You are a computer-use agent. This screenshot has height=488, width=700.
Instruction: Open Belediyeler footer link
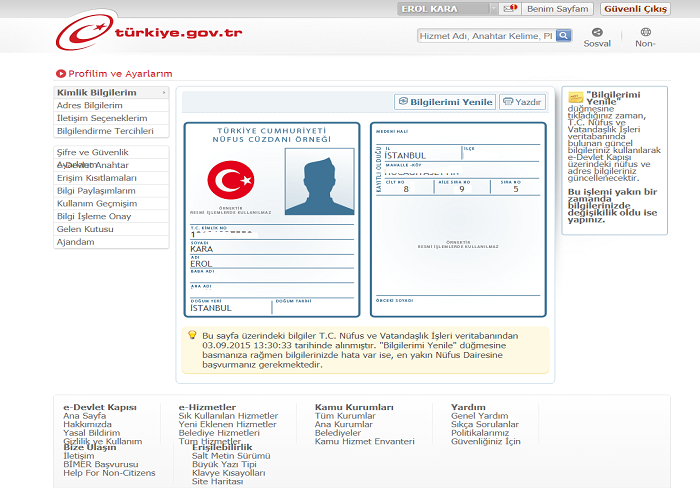(338, 433)
